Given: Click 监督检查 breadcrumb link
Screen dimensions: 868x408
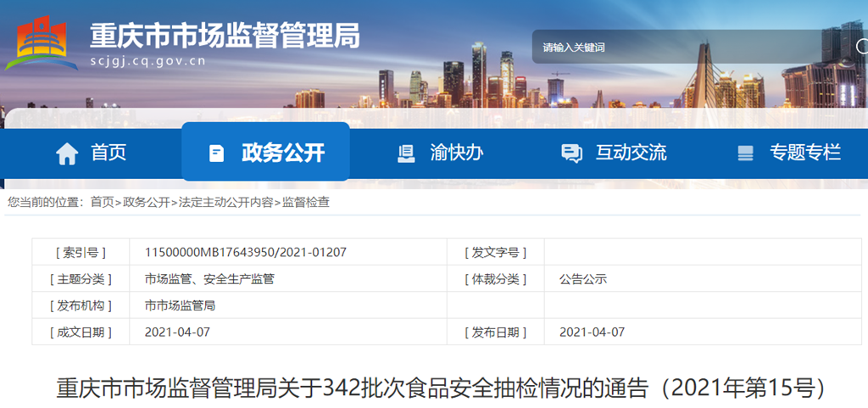Looking at the screenshot, I should pyautogui.click(x=306, y=203).
